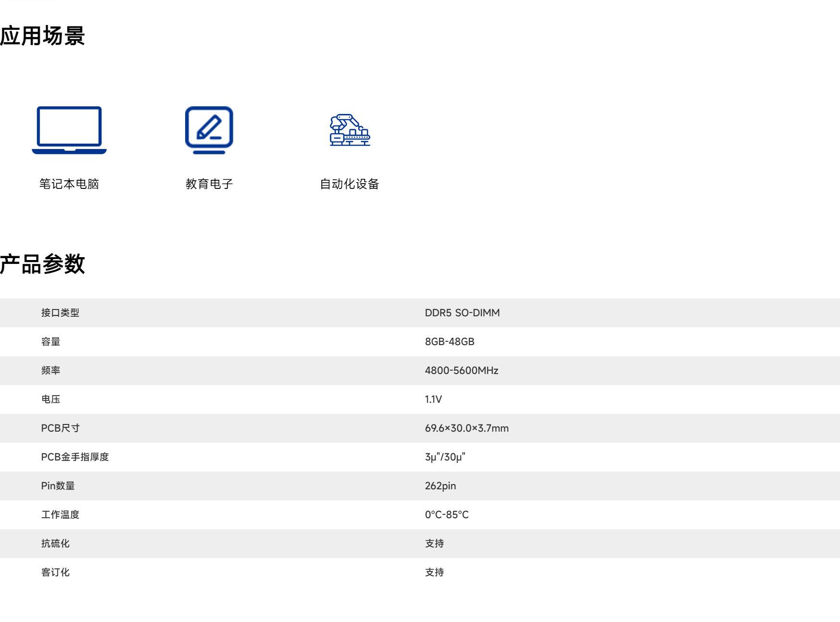
Task: Click the PCB金手指厚度 row label
Action: pyautogui.click(x=75, y=457)
